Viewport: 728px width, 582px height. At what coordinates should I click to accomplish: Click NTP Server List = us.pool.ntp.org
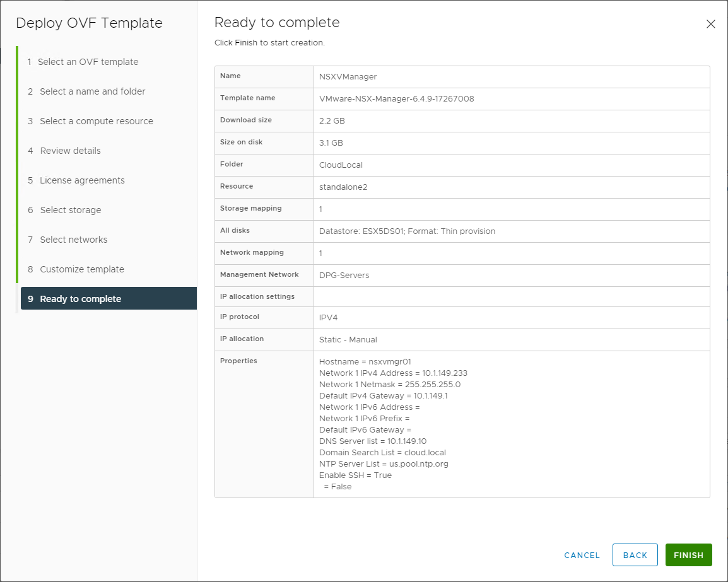click(384, 464)
